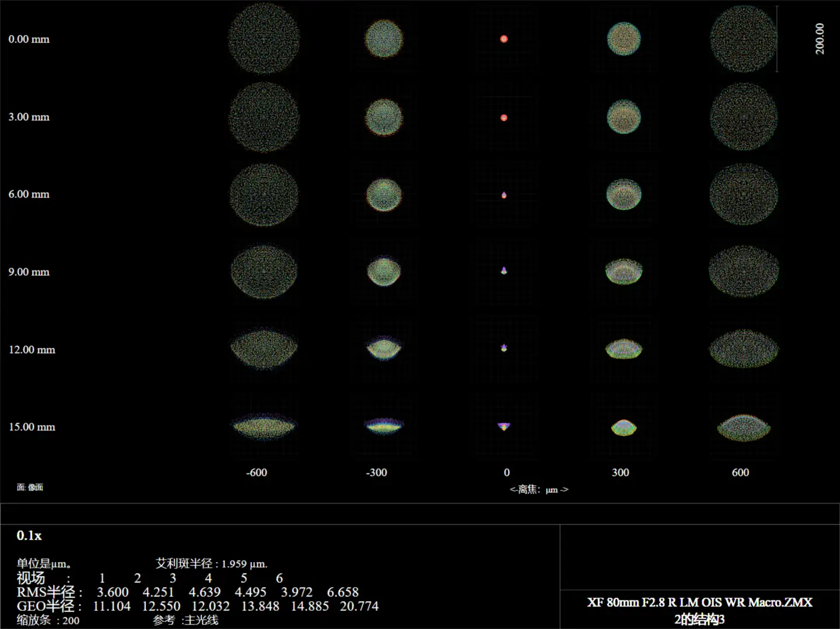Click the 离焦 μm axis caption
840x629 pixels.
pyautogui.click(x=539, y=490)
